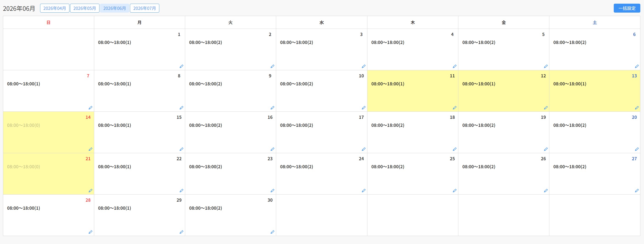The image size is (644, 244).
Task: Click the greyed 08:00〜18:00(0) slot on June 14
Action: (x=24, y=125)
